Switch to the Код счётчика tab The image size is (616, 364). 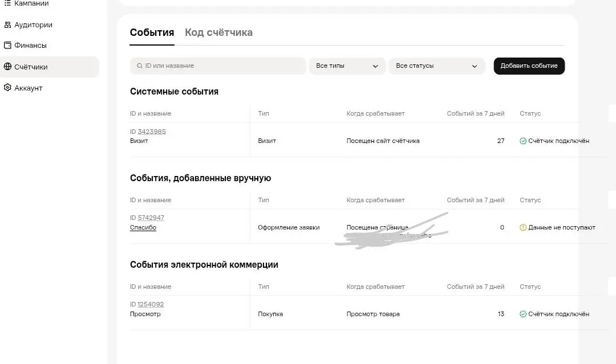219,32
